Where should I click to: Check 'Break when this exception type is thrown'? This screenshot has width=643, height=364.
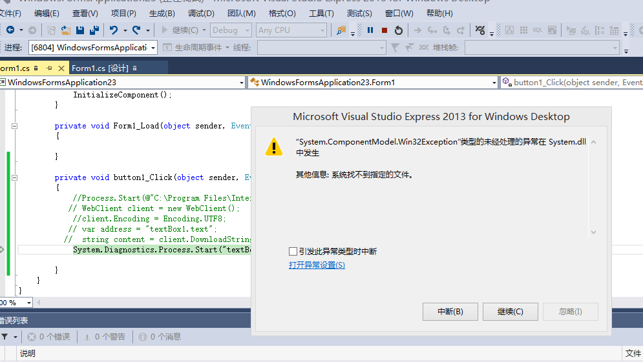293,252
